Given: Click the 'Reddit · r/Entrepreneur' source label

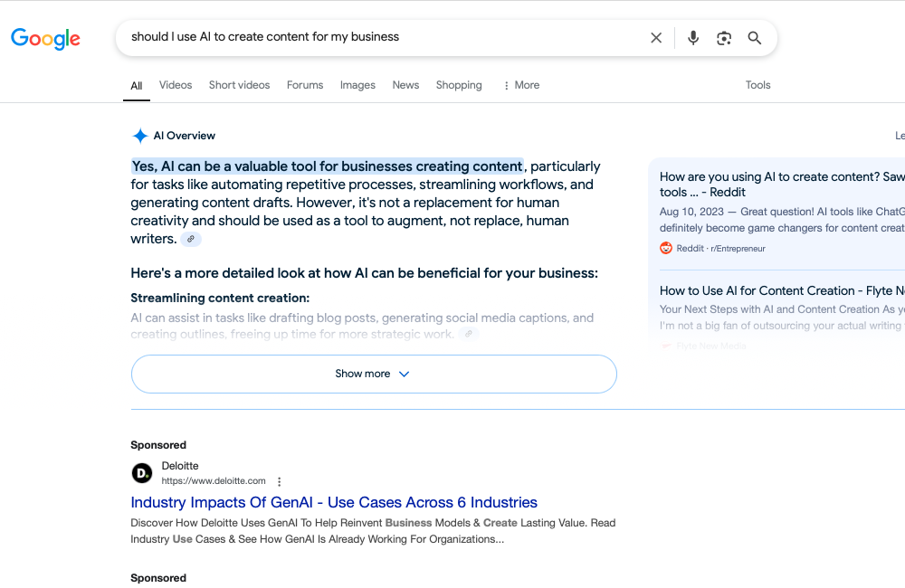Looking at the screenshot, I should point(721,249).
